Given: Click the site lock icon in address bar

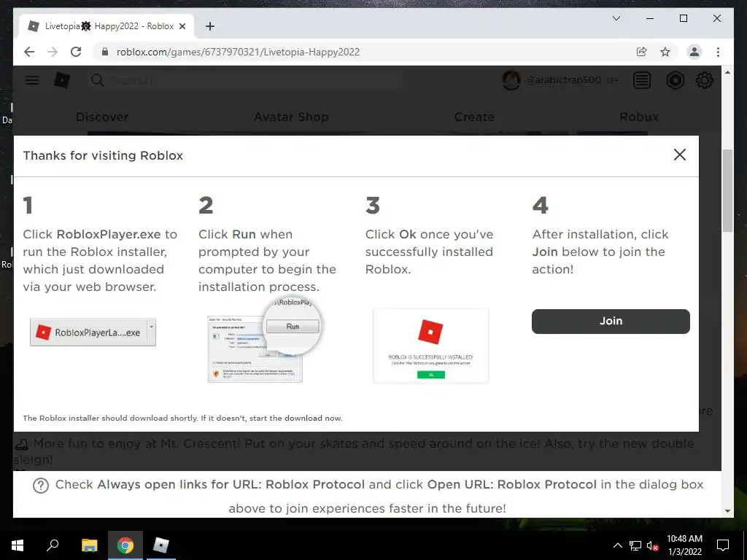Looking at the screenshot, I should click(x=105, y=52).
